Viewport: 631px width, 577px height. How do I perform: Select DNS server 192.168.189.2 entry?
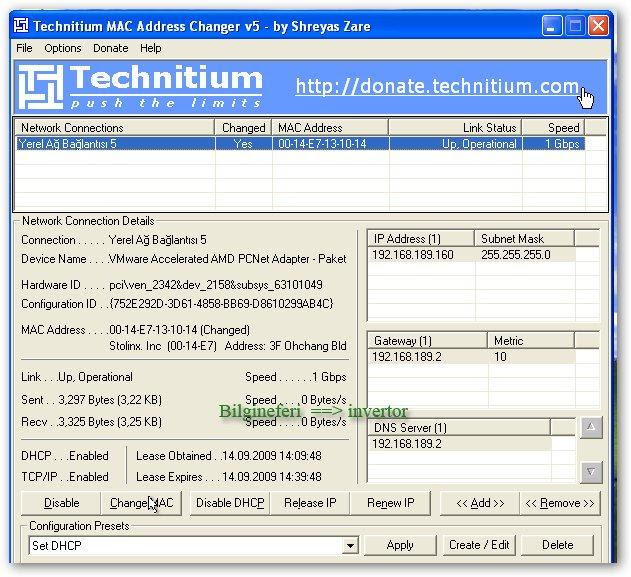click(x=406, y=443)
